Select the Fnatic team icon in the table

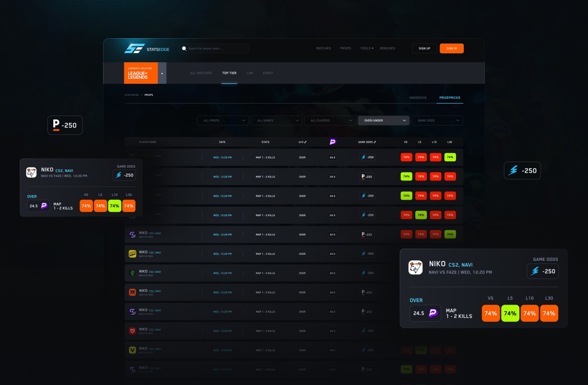(132, 292)
